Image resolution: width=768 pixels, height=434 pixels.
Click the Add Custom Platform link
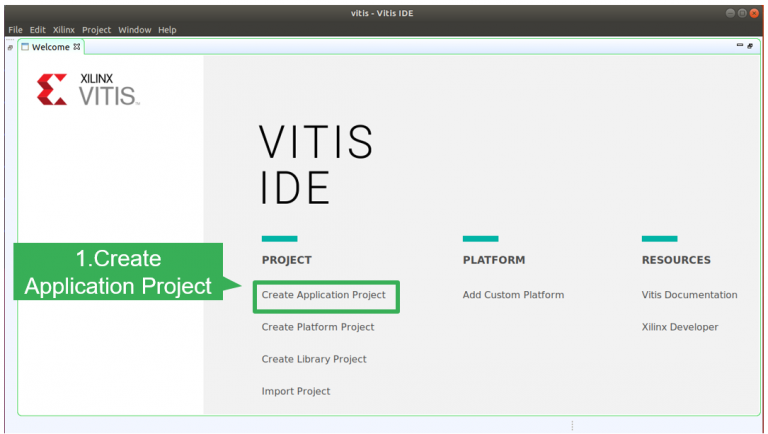tap(513, 295)
